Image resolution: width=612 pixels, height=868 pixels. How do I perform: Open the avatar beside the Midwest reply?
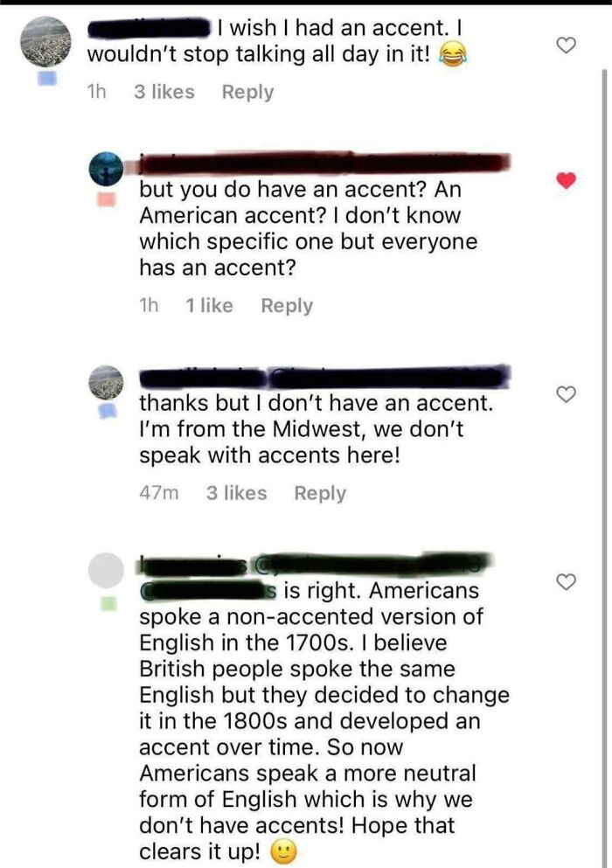pos(106,383)
